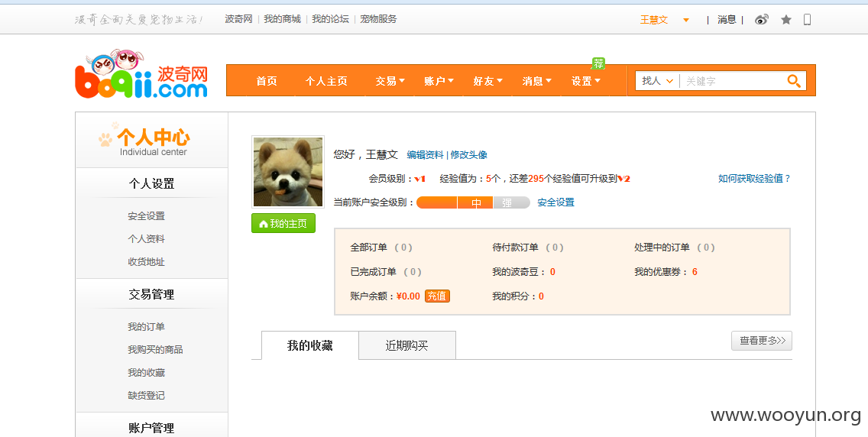The height and width of the screenshot is (437, 868).
Task: Click the green 我的主页 button
Action: click(x=283, y=224)
